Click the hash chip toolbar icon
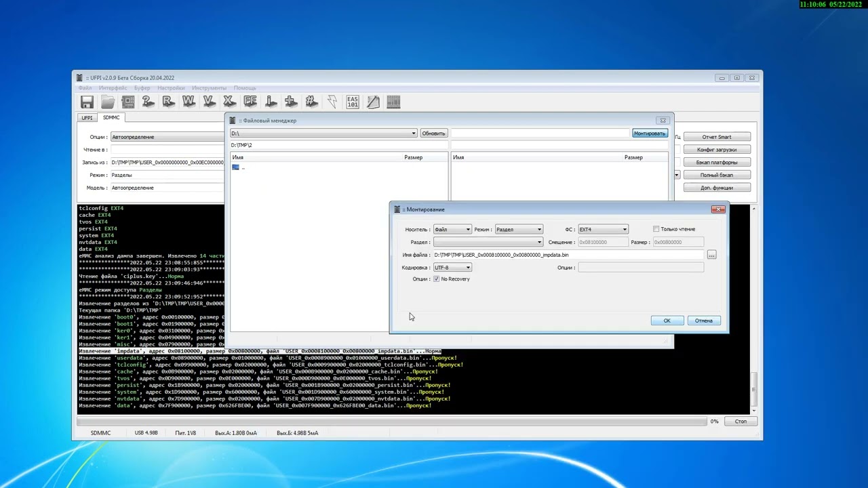The height and width of the screenshot is (488, 868). click(x=311, y=102)
